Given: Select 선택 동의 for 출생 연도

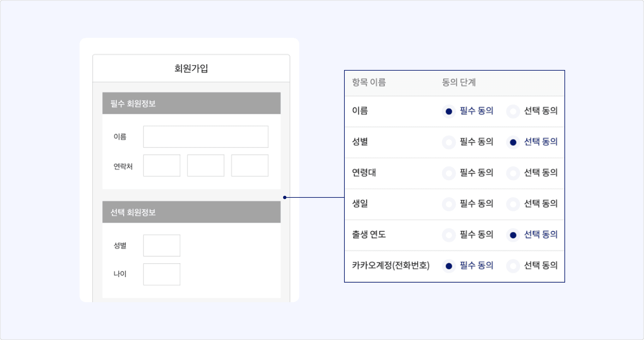Looking at the screenshot, I should click(x=513, y=235).
